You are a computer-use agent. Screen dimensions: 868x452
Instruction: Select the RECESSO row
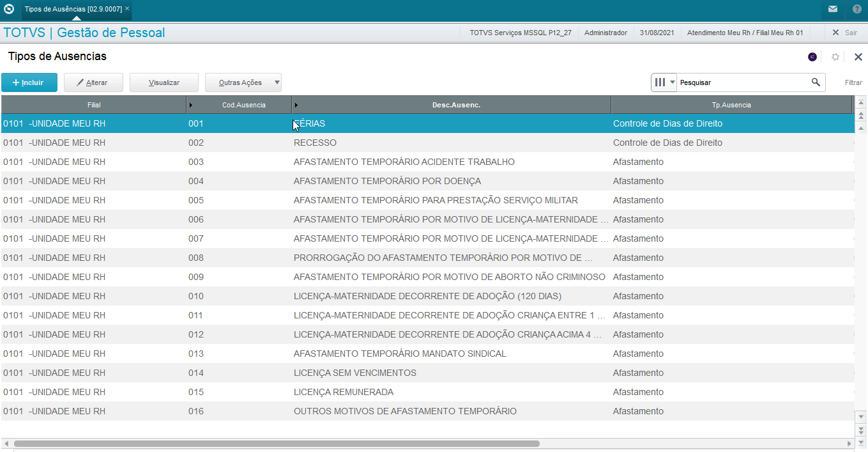point(427,143)
